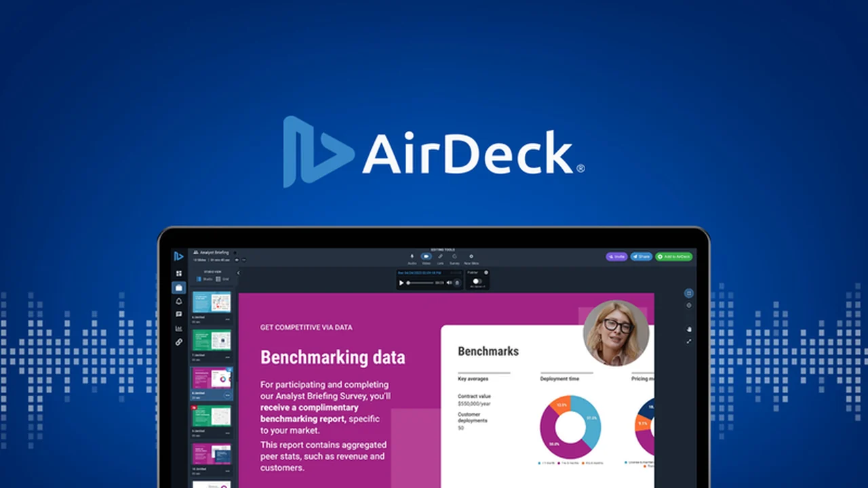Select the blue layout icon in the right rail

pyautogui.click(x=689, y=293)
